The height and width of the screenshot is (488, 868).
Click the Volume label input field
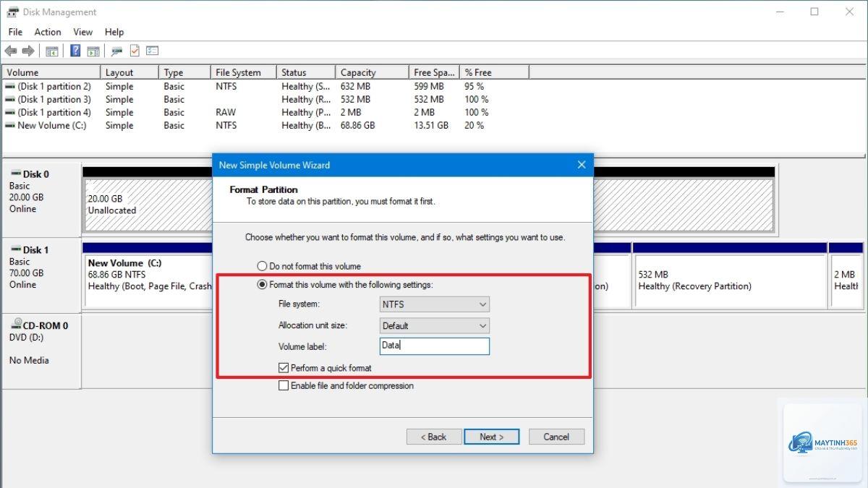point(435,346)
